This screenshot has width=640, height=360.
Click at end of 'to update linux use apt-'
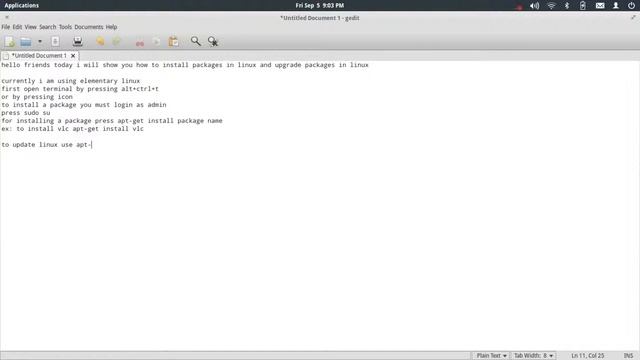(x=92, y=144)
